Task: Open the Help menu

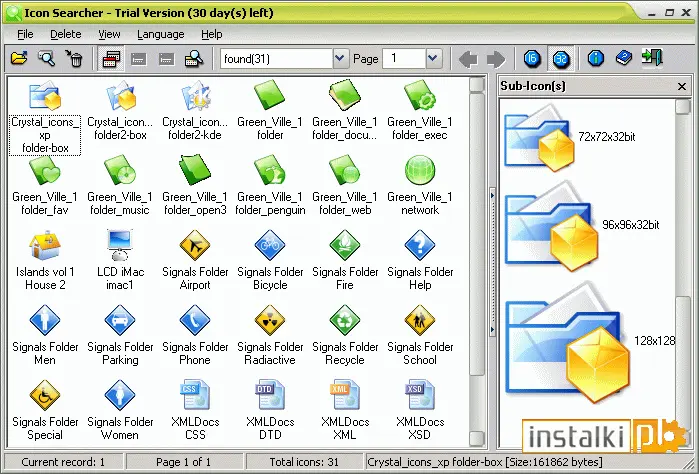Action: [211, 34]
